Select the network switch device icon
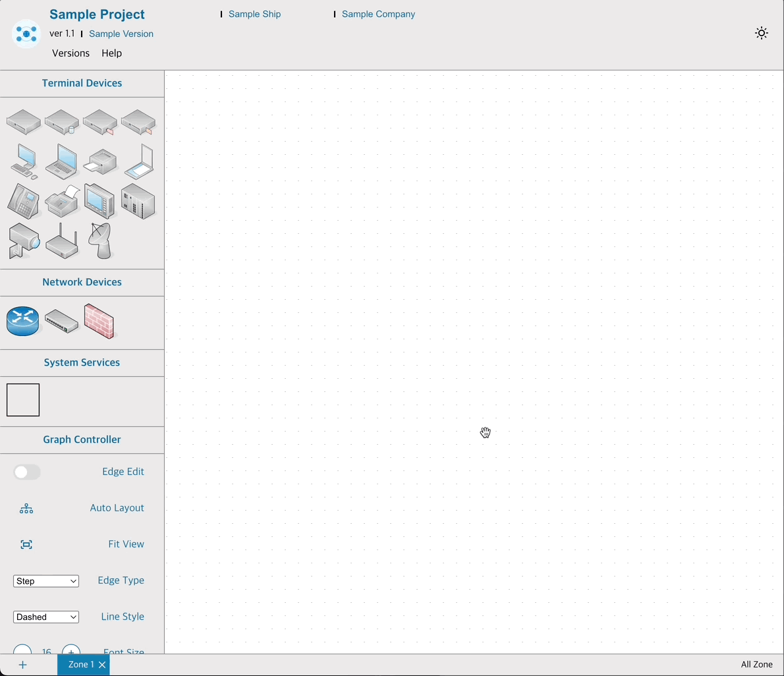Viewport: 784px width, 676px height. (x=61, y=322)
